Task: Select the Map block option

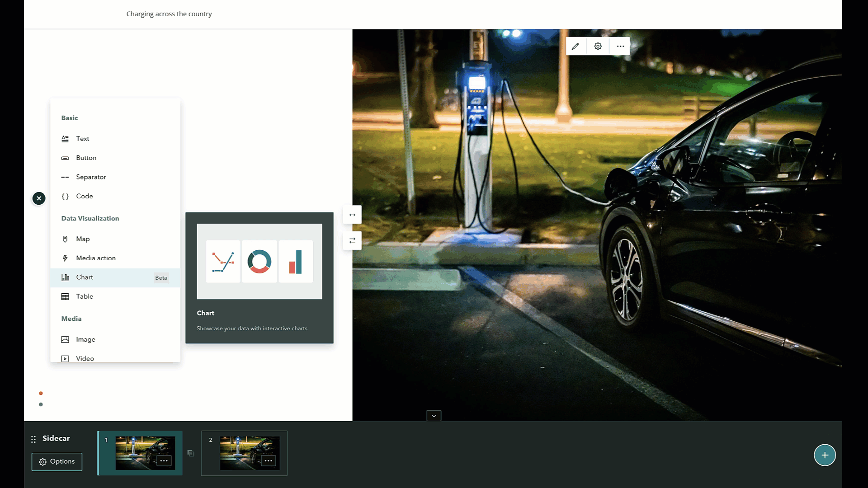Action: click(83, 239)
